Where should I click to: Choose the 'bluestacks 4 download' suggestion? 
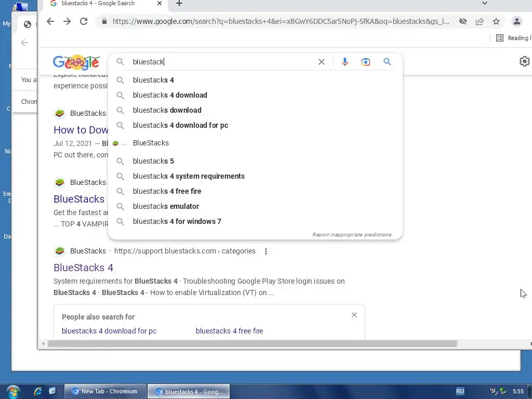tap(255, 95)
